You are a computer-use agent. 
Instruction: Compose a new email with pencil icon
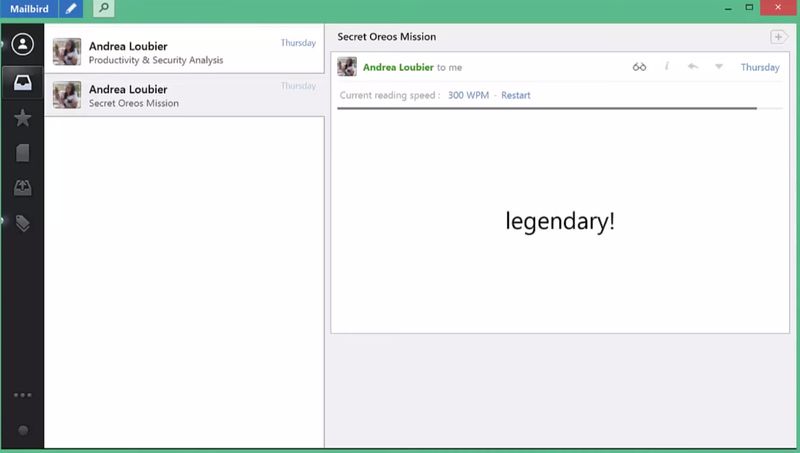71,9
